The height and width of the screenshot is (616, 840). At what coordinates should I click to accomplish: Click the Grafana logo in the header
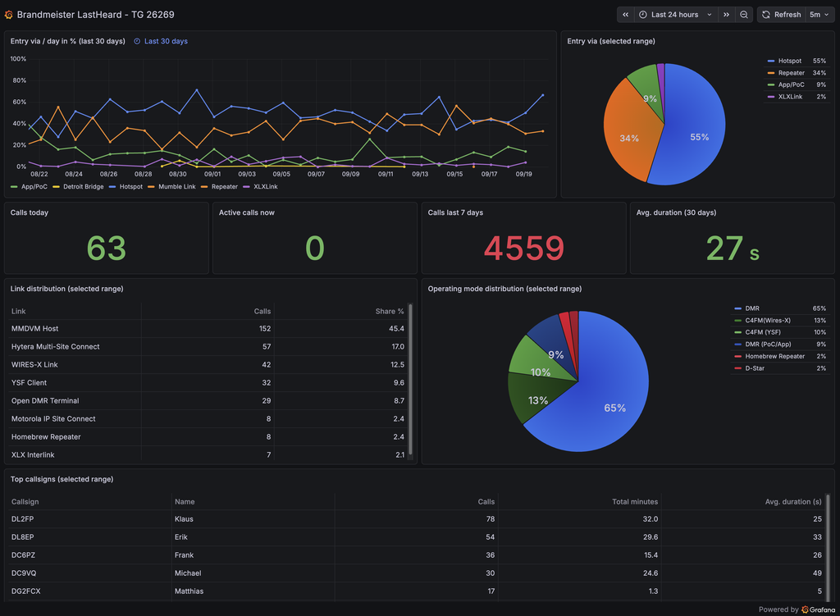coord(8,15)
